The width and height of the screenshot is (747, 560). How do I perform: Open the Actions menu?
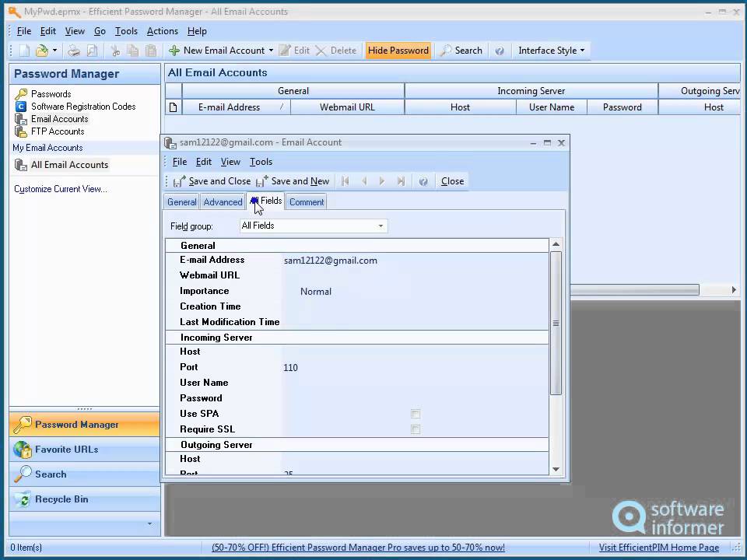tap(162, 31)
